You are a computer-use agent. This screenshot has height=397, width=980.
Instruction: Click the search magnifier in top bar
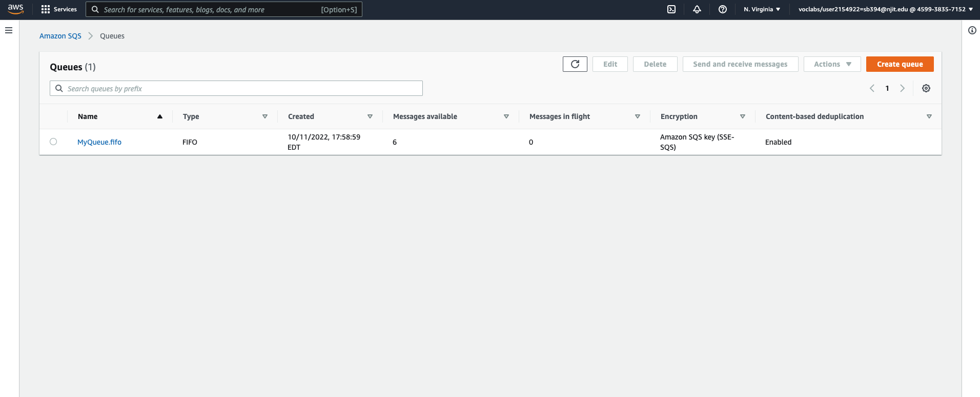(95, 9)
